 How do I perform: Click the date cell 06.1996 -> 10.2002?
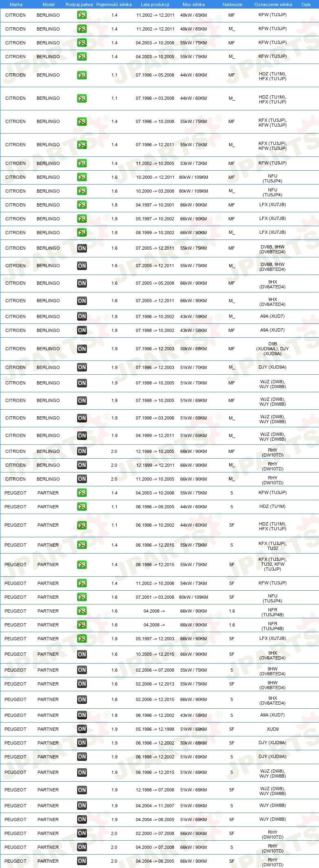(x=155, y=525)
